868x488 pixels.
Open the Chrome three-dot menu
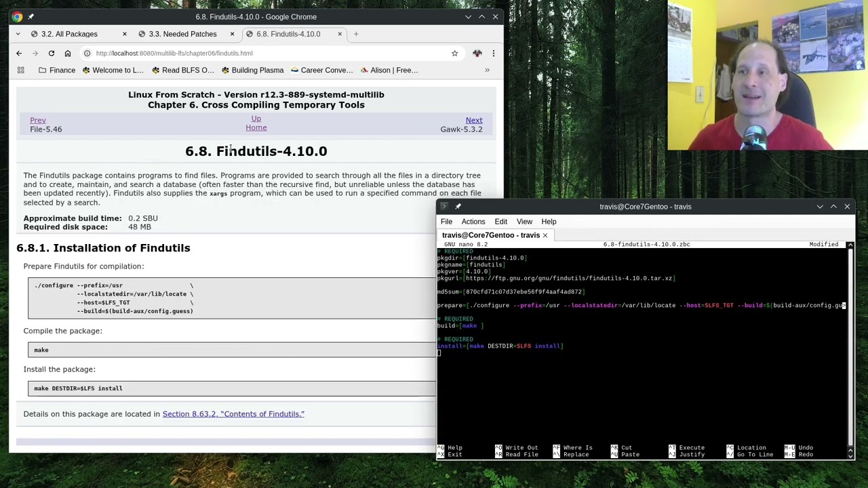coord(493,53)
